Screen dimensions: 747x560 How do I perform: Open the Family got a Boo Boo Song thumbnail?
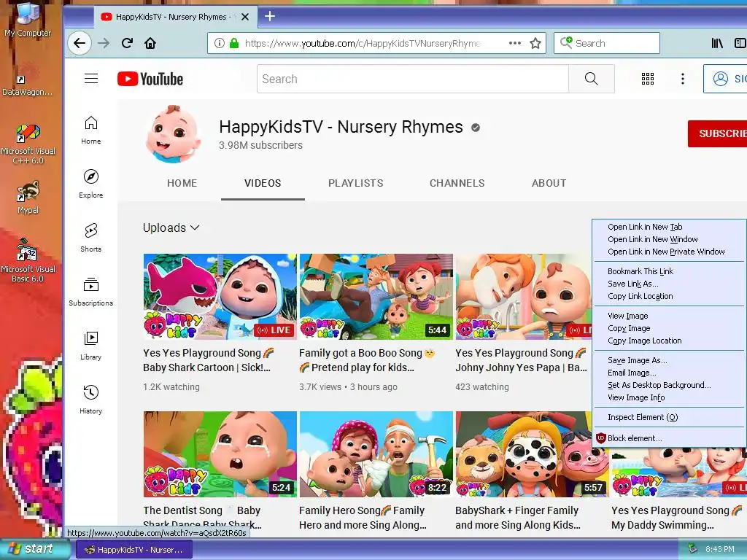[x=376, y=296]
